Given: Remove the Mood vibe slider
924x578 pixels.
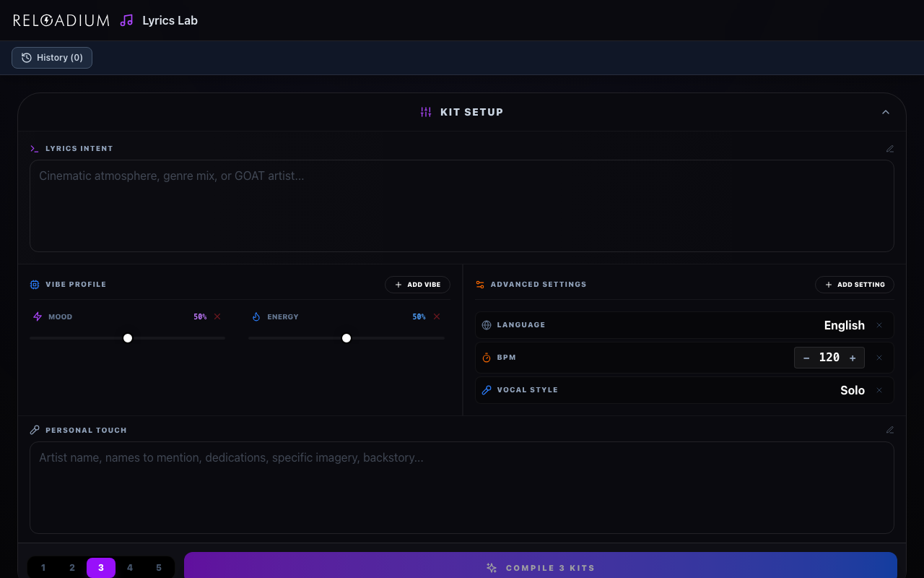Looking at the screenshot, I should tap(217, 316).
